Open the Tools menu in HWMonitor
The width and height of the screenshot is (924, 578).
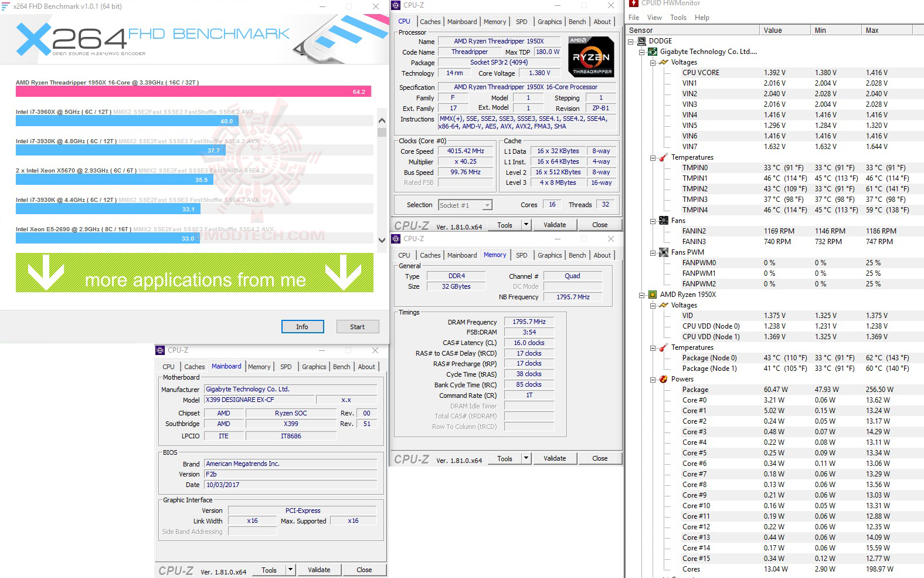(678, 18)
